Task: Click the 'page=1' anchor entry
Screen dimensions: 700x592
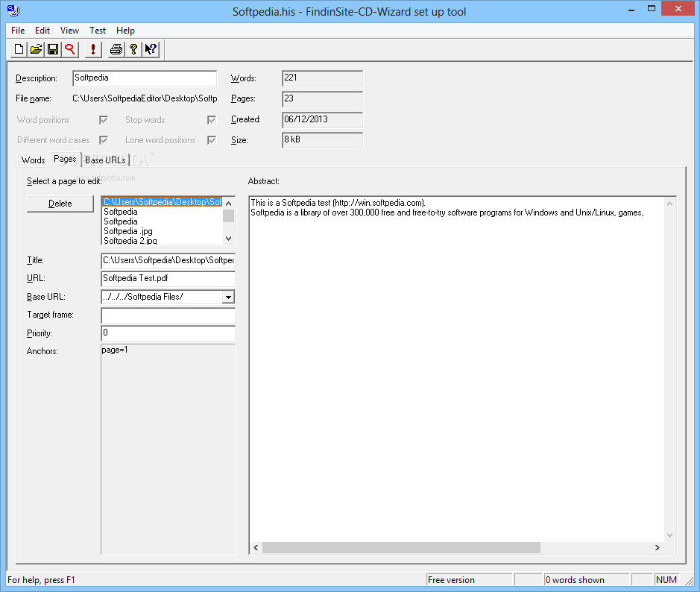Action: pos(115,350)
